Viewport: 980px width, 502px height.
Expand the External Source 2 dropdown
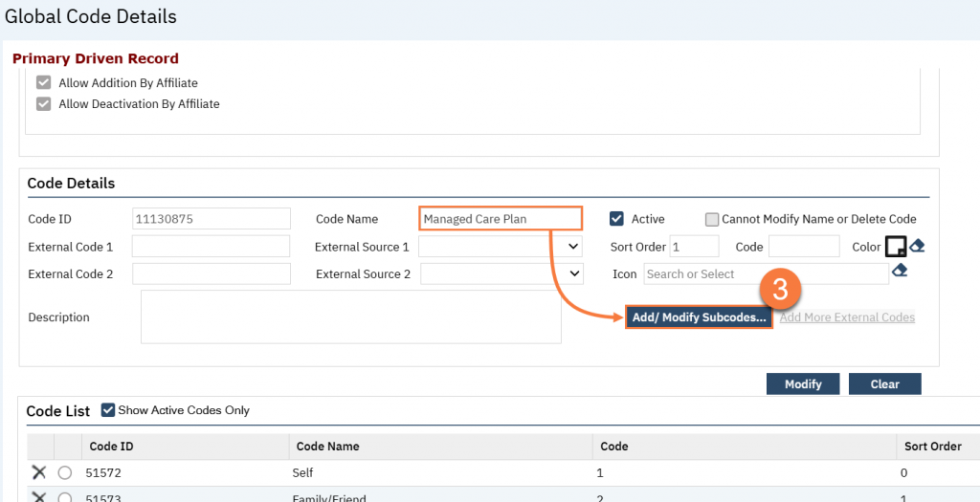(x=501, y=273)
